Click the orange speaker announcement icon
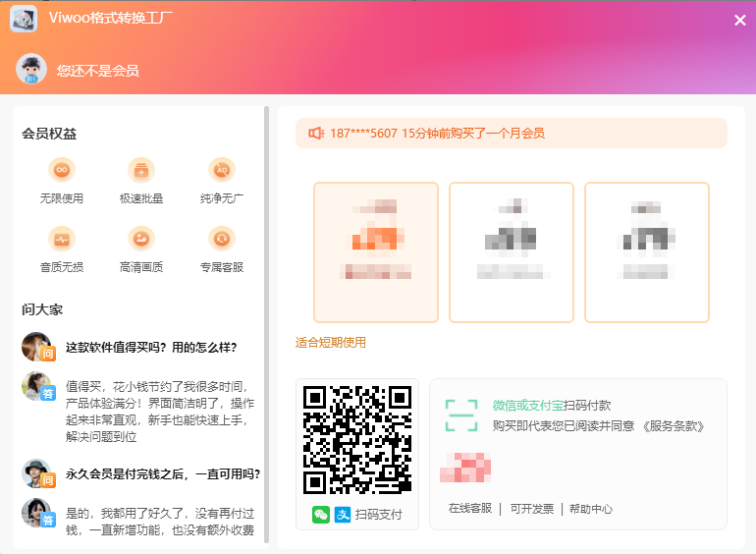The width and height of the screenshot is (756, 554). [316, 134]
